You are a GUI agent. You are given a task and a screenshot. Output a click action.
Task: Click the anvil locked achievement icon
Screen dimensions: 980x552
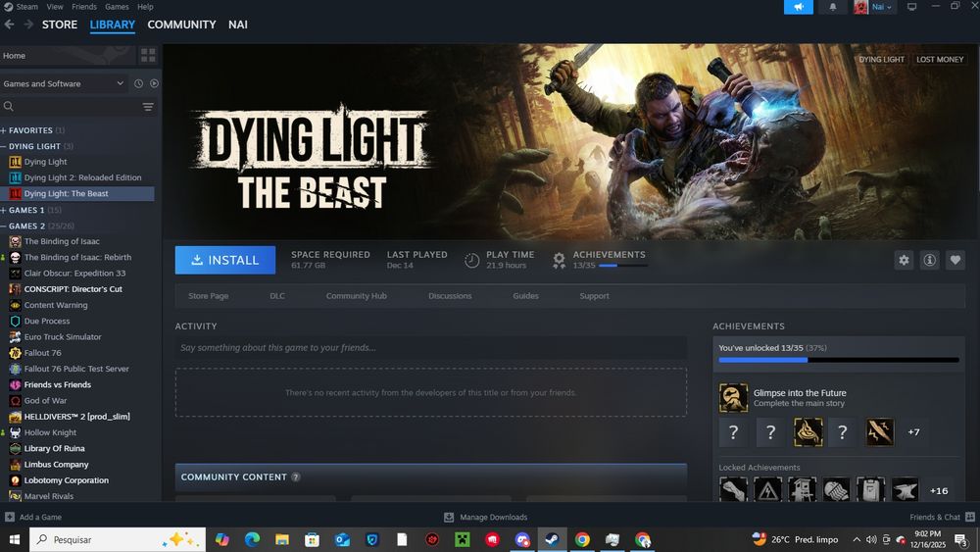pos(905,489)
